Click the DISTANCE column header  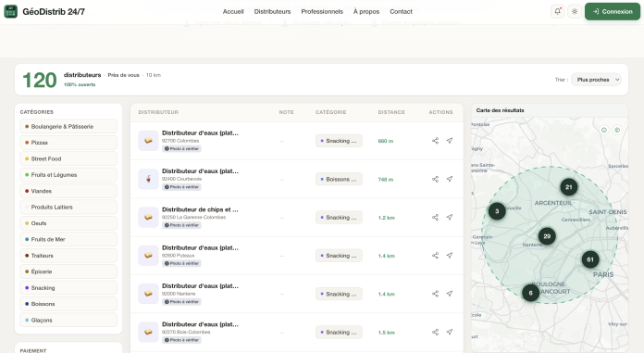(391, 112)
